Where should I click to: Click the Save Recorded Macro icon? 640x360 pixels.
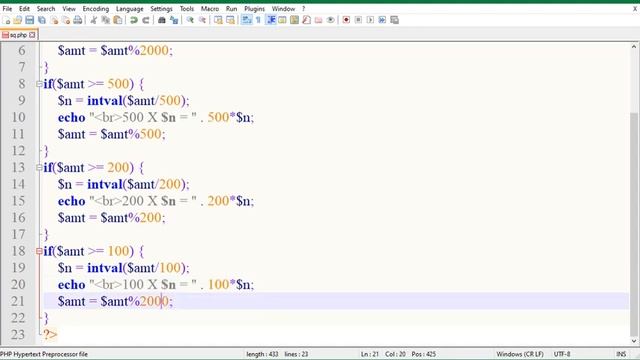click(x=394, y=20)
